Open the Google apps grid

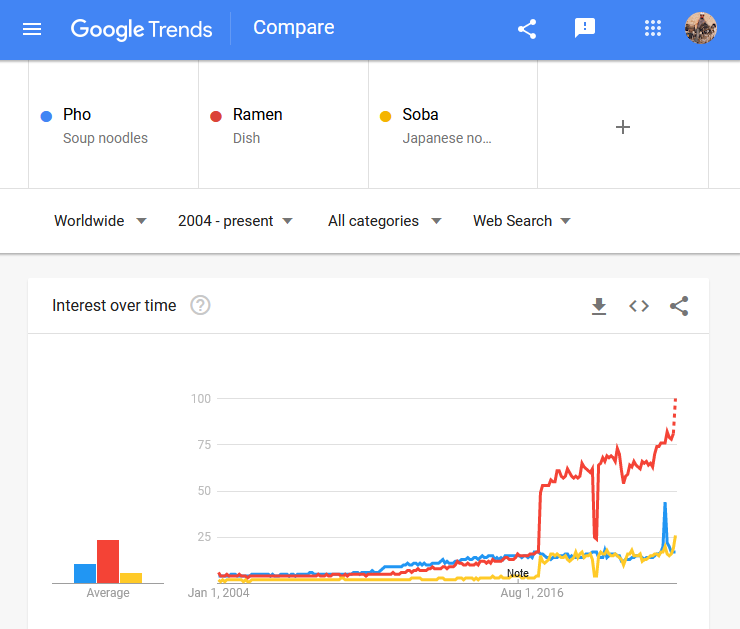pos(653,29)
